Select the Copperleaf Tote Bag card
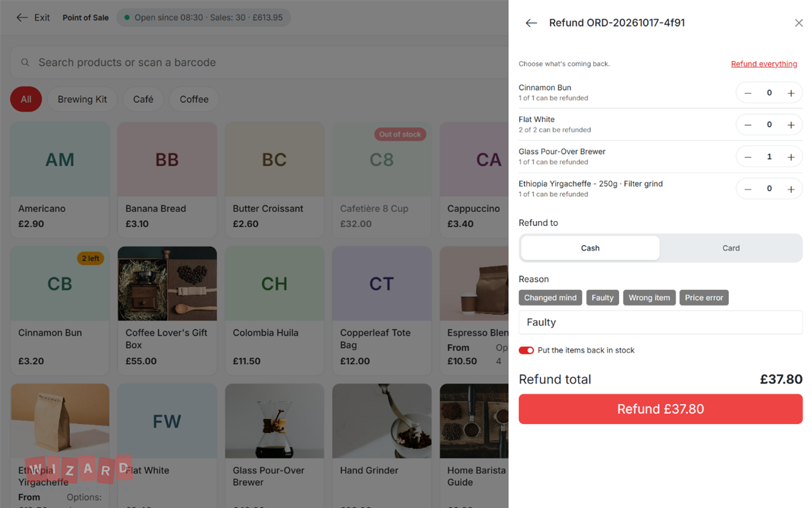812x508 pixels. (x=381, y=311)
